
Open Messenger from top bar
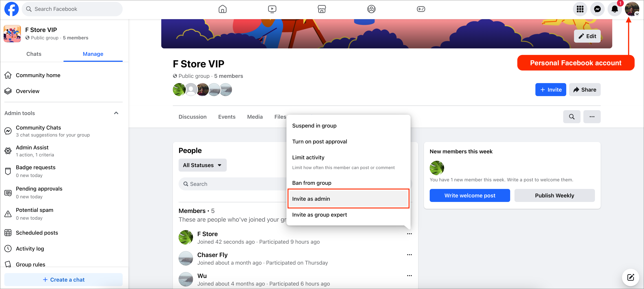click(597, 9)
